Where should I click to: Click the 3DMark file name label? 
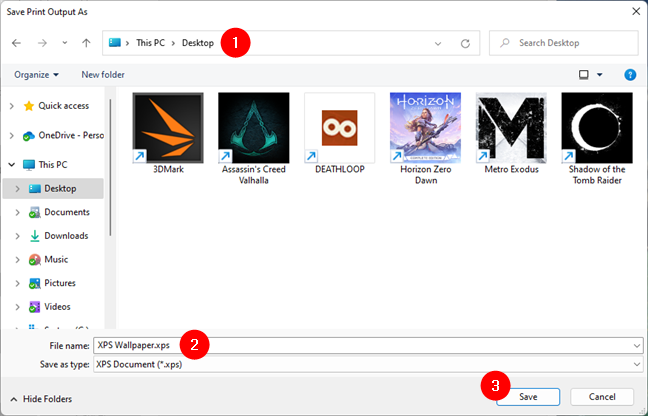tap(168, 169)
